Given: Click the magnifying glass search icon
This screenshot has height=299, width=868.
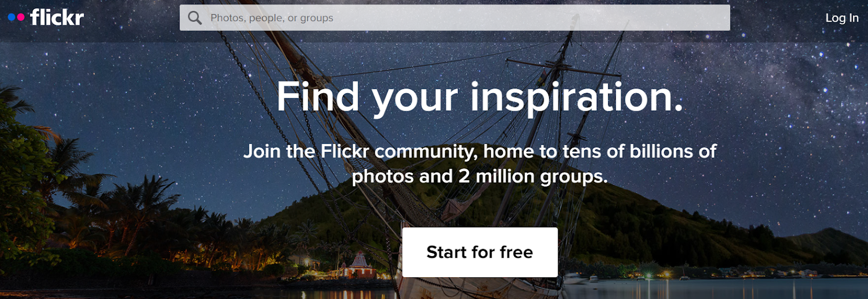Looking at the screenshot, I should tap(195, 18).
